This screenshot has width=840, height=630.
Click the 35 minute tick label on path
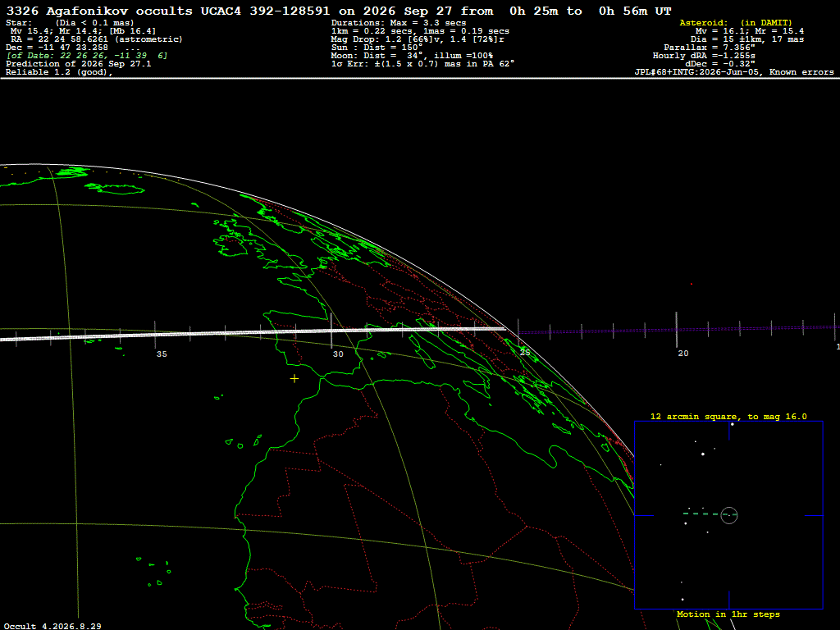point(162,354)
